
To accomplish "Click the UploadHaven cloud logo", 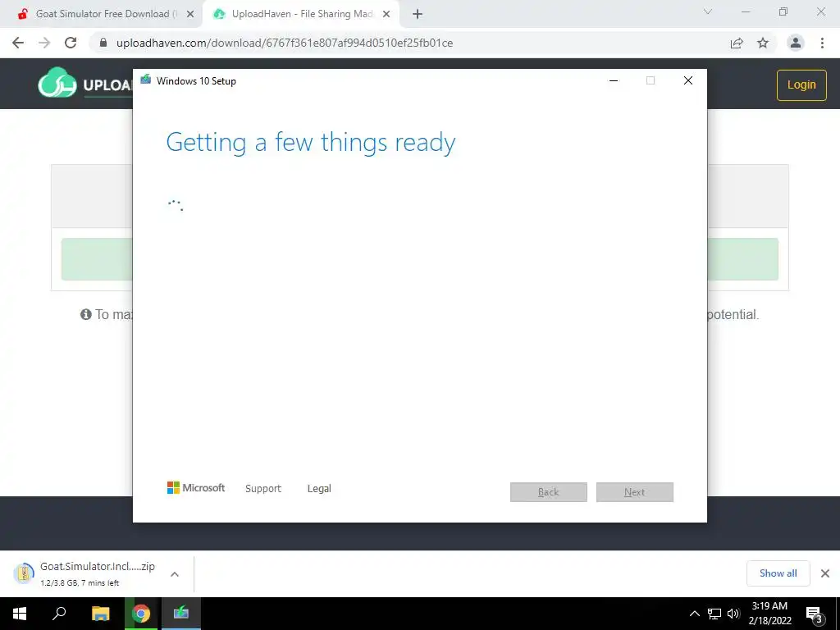I will [x=57, y=83].
